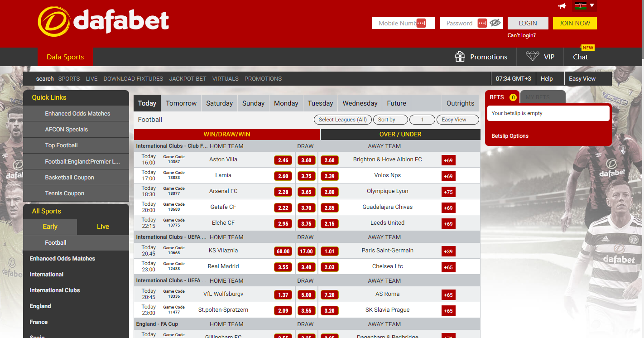The height and width of the screenshot is (338, 644).
Task: Click the search link in sub-navigation
Action: 45,78
